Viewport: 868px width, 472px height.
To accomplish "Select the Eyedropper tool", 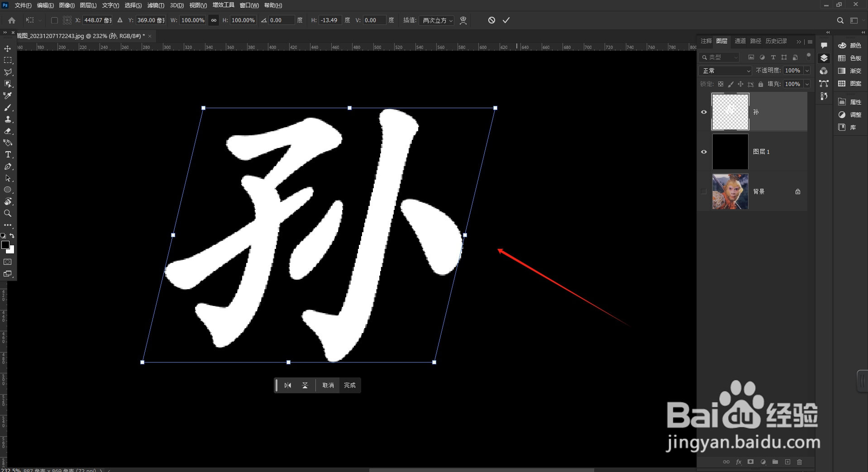I will (x=8, y=95).
